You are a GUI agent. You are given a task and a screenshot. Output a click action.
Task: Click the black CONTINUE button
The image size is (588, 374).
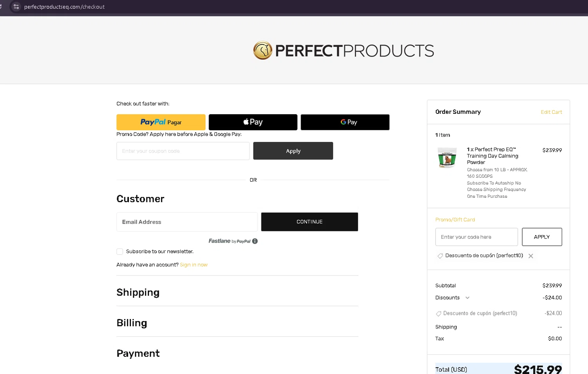pos(309,222)
